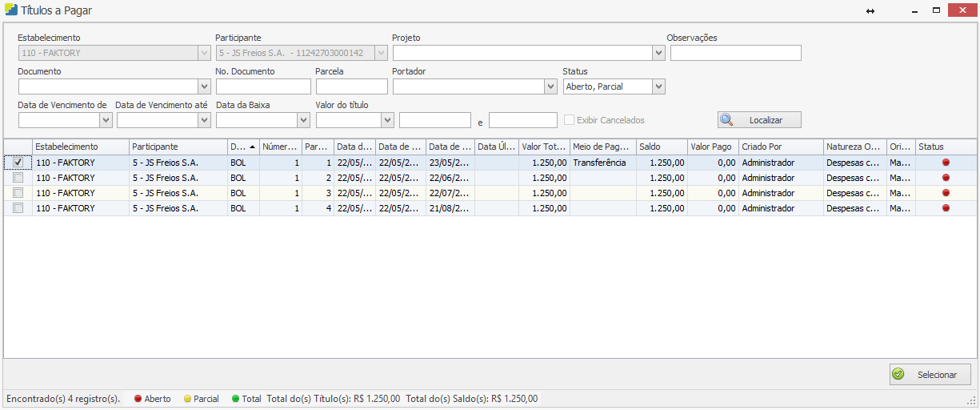The height and width of the screenshot is (410, 980).
Task: Click the No. Documento input field
Action: point(262,86)
